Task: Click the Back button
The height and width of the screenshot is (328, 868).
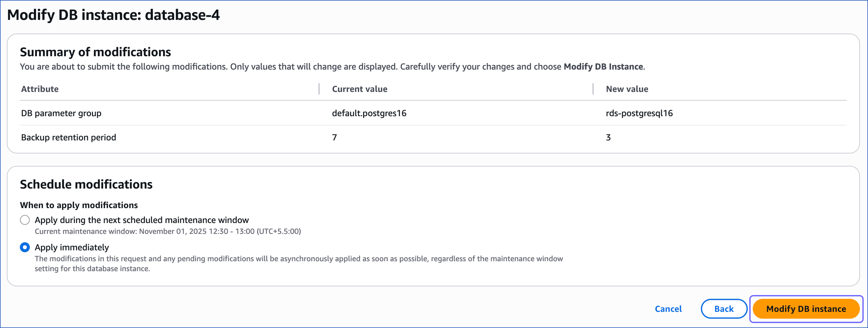Action: (x=724, y=309)
